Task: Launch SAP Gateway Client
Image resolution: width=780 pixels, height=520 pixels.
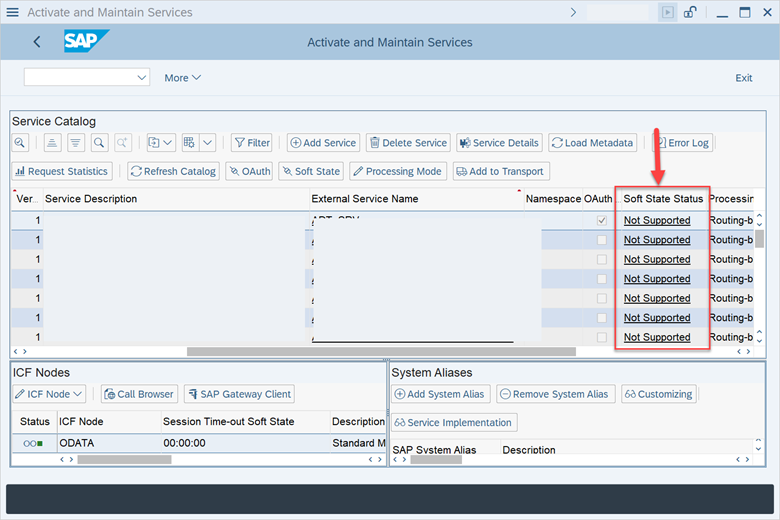Action: click(x=239, y=394)
